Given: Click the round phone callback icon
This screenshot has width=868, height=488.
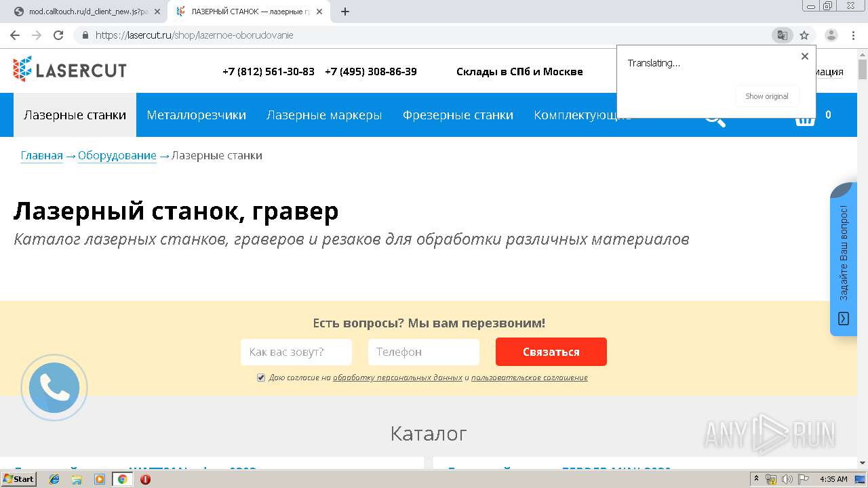Looking at the screenshot, I should (x=54, y=388).
